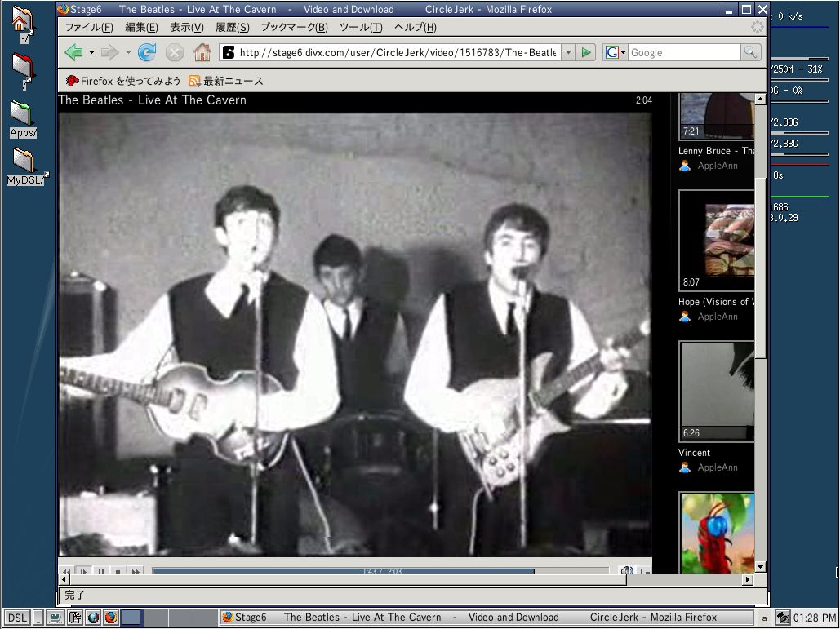Open the Google search engine selector dropdown
The height and width of the screenshot is (629, 840).
615,52
